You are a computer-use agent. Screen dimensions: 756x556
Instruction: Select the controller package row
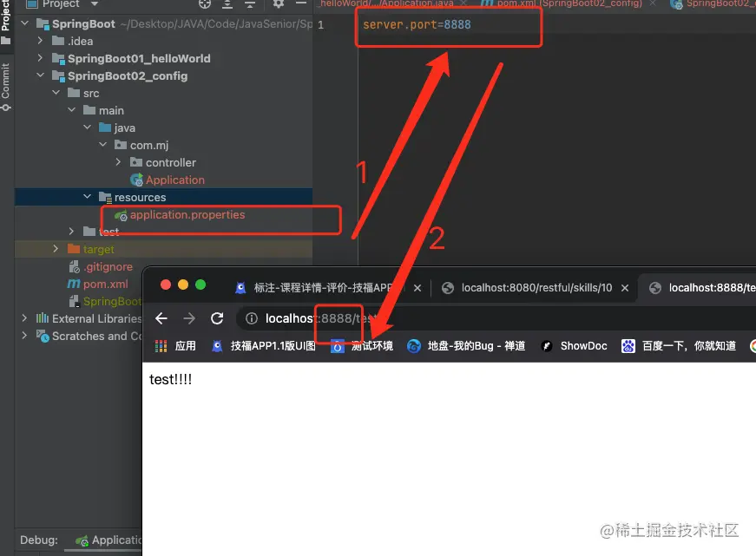pos(163,162)
